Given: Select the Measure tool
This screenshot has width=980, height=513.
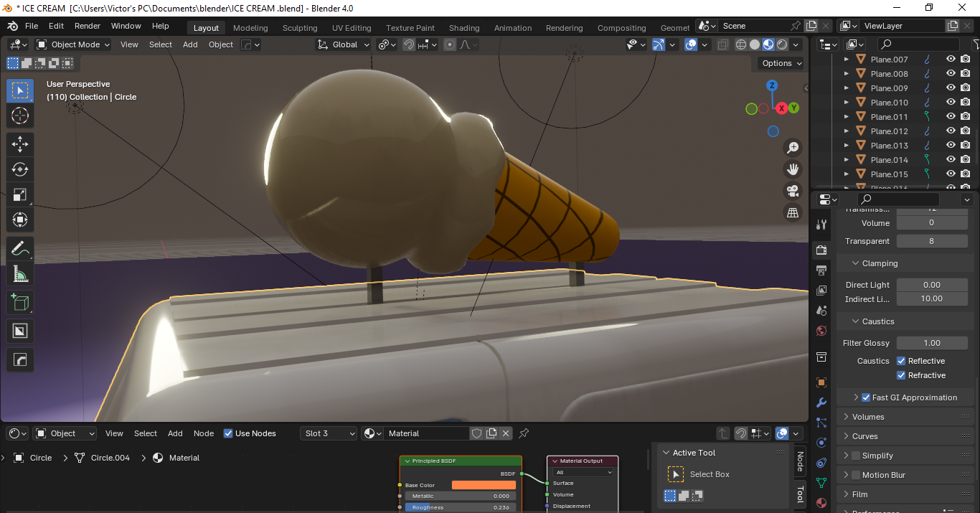Looking at the screenshot, I should pos(20,274).
